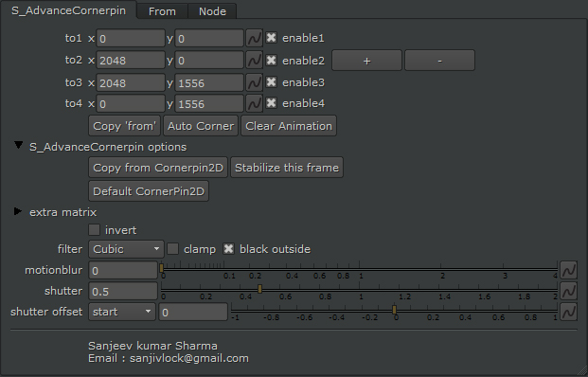Uncheck the enable1 checkbox
This screenshot has height=377, width=588.
click(271, 38)
